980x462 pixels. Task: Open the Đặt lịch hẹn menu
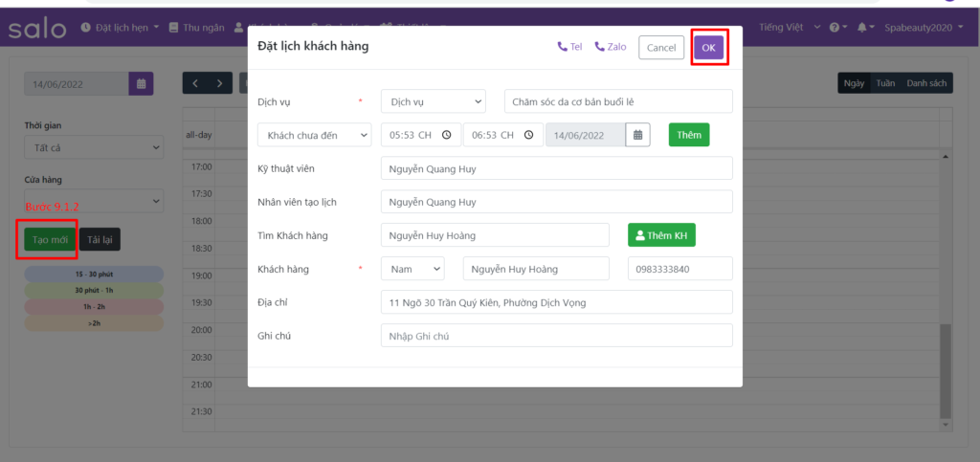point(121,28)
